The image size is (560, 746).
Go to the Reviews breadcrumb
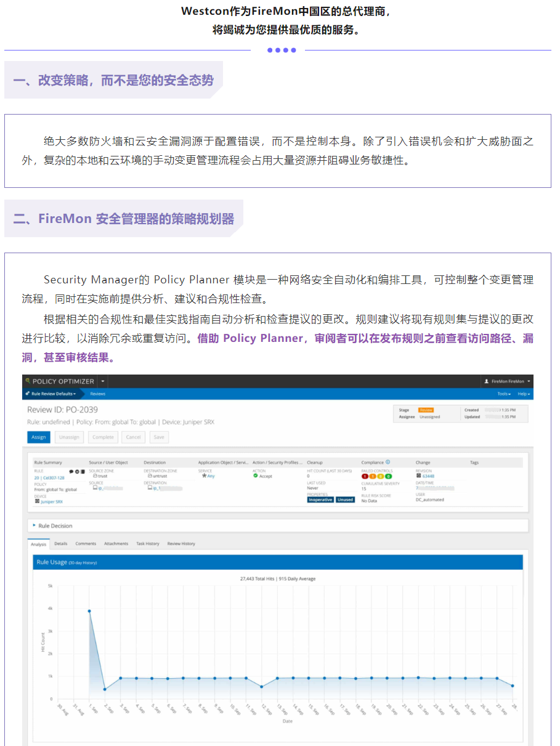click(97, 394)
